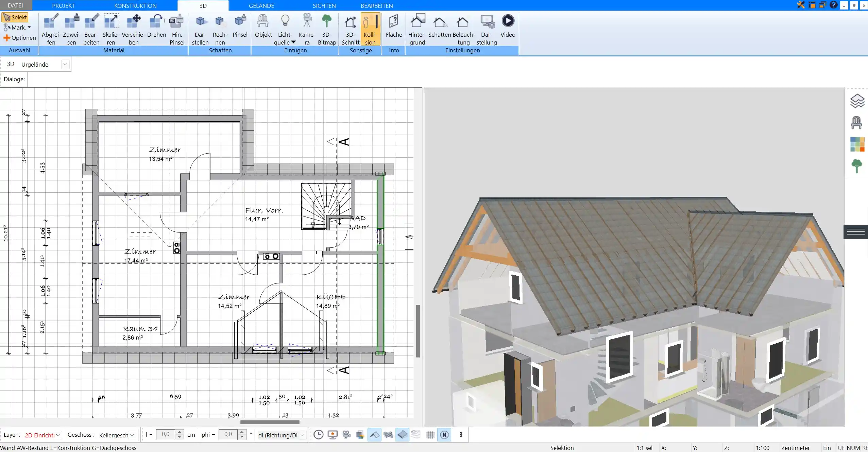Click the camera icon in bottom toolbar
This screenshot has width=868, height=452.
click(346, 435)
